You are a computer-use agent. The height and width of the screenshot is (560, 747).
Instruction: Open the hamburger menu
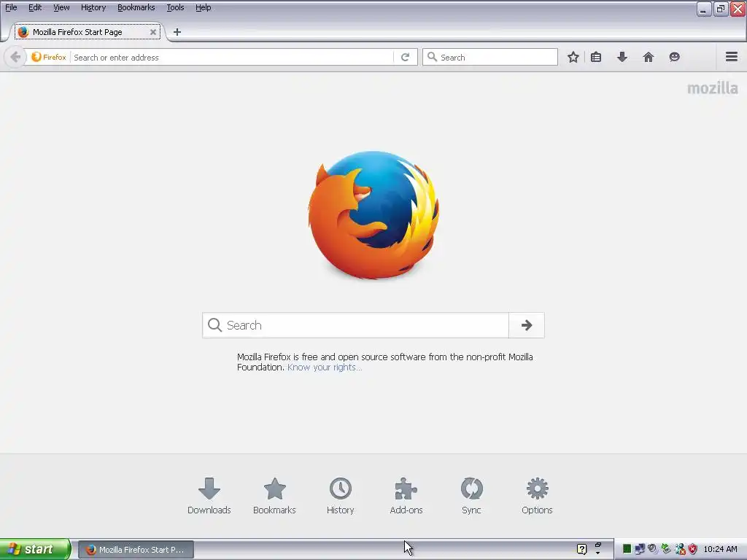point(732,57)
